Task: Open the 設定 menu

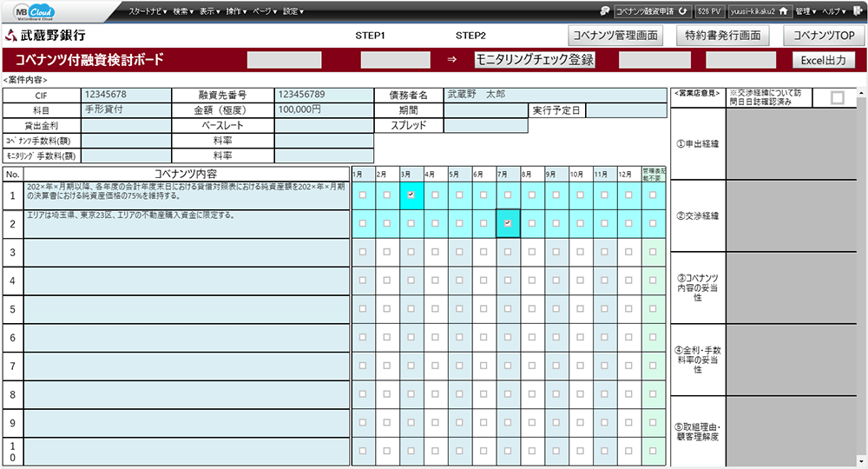Action: click(294, 12)
